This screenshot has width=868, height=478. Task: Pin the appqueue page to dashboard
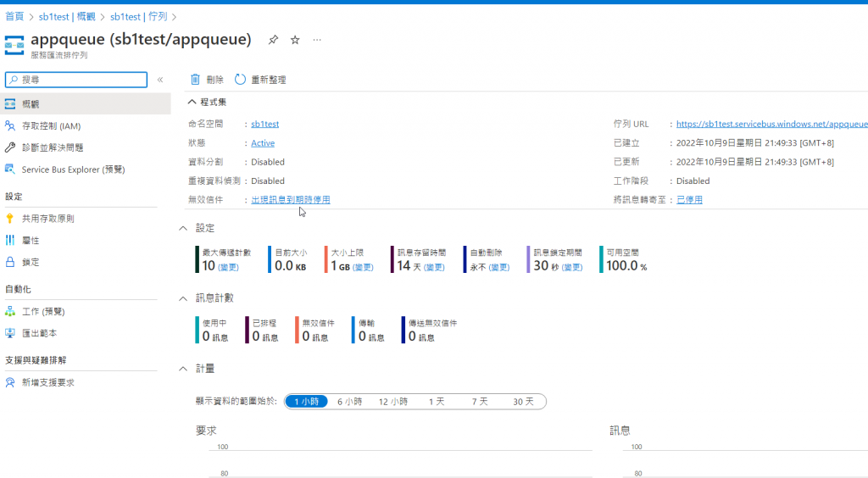click(x=273, y=40)
